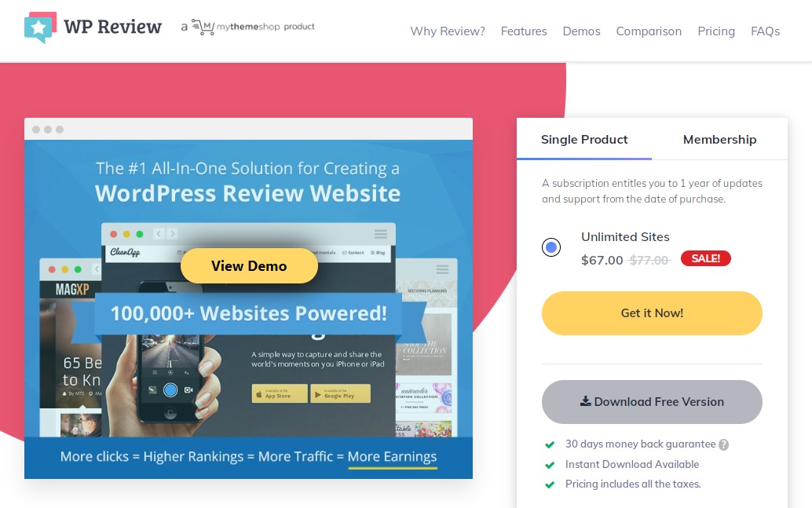Navigate to the Comparison section
This screenshot has height=508, width=812.
(x=649, y=31)
